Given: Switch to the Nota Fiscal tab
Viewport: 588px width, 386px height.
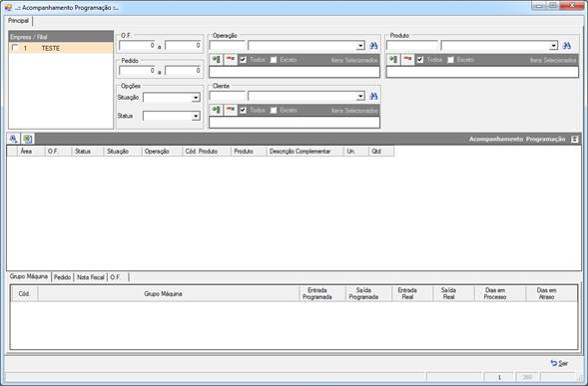Looking at the screenshot, I should click(x=91, y=277).
